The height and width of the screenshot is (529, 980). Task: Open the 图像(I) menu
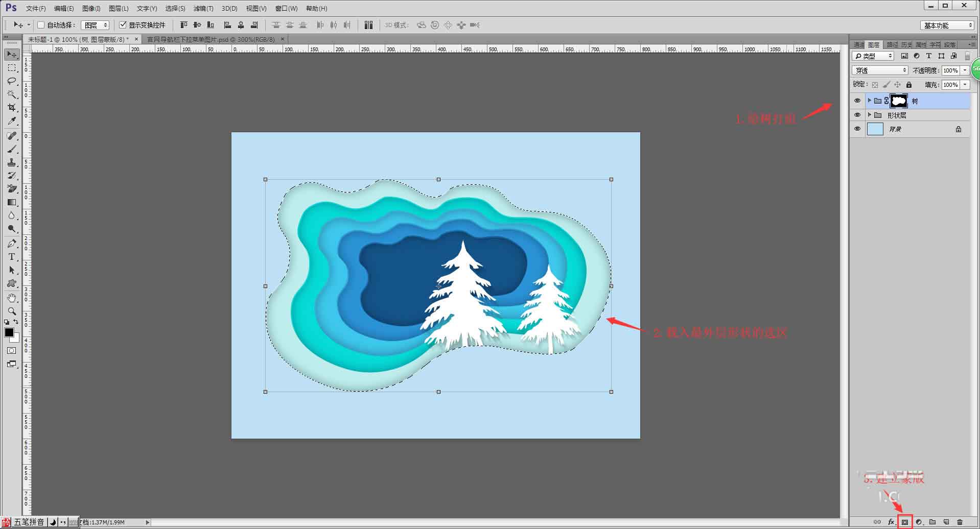click(91, 9)
